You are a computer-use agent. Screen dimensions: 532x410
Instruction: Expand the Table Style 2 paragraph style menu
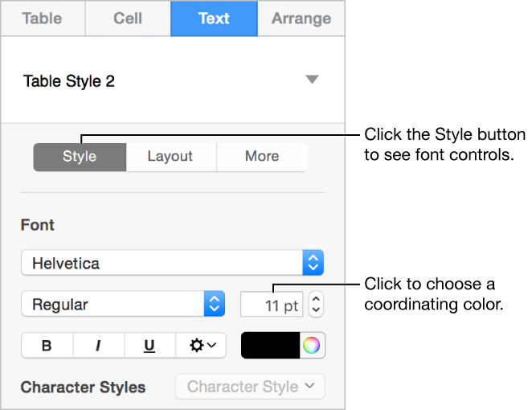312,80
